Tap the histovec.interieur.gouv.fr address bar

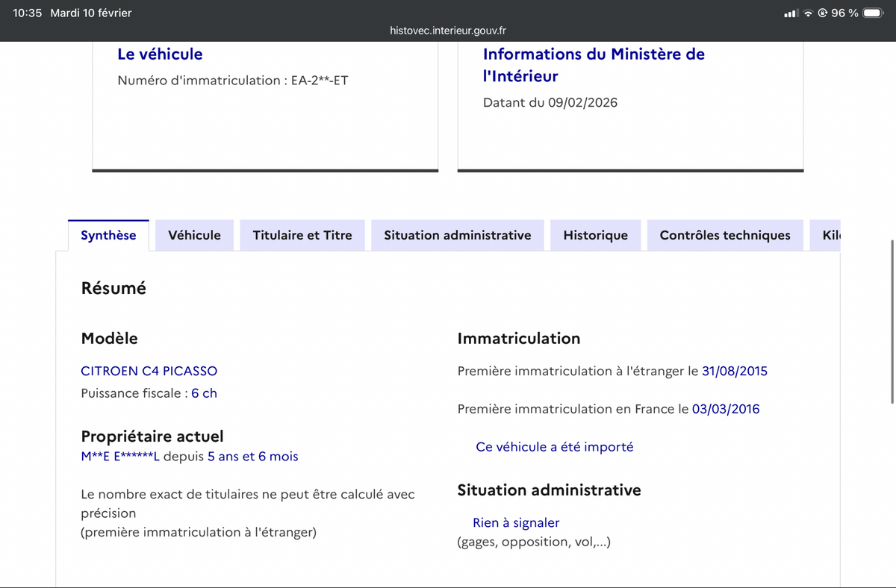click(447, 31)
